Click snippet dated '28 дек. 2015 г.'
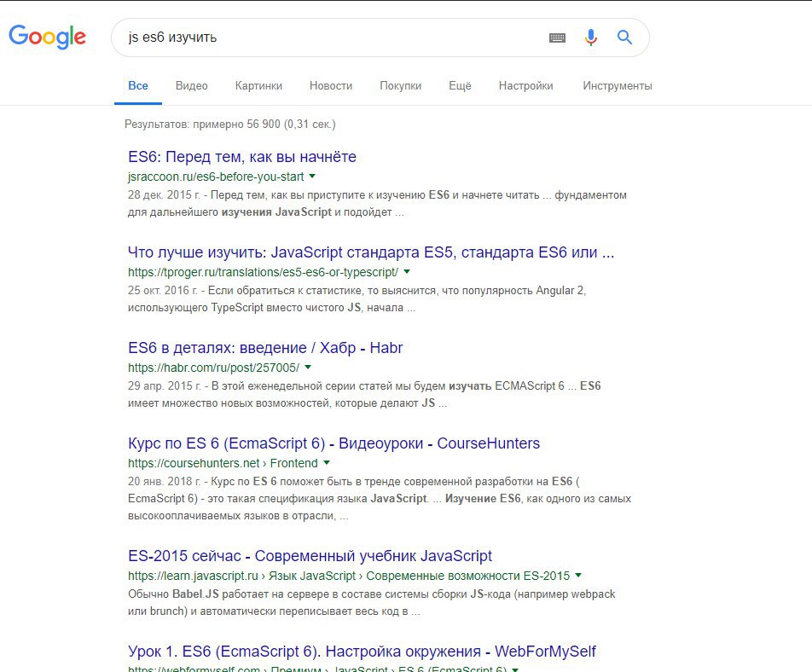 click(x=377, y=204)
